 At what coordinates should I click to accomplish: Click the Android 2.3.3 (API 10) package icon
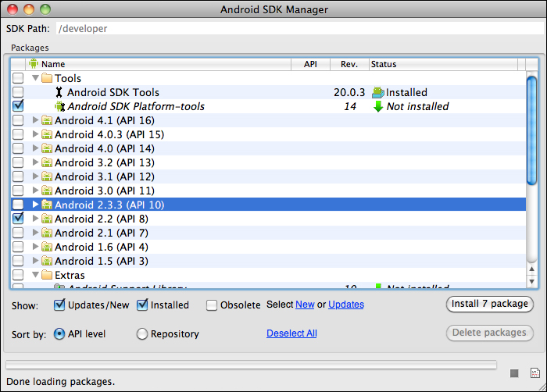[47, 205]
